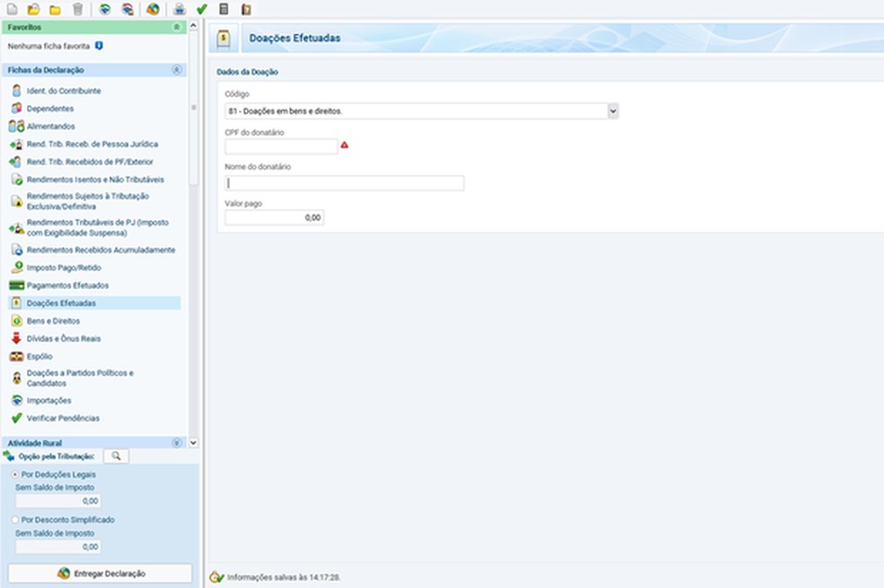This screenshot has width=884, height=588.
Task: Click the sidebar scrollbar down arrow
Action: click(x=193, y=443)
